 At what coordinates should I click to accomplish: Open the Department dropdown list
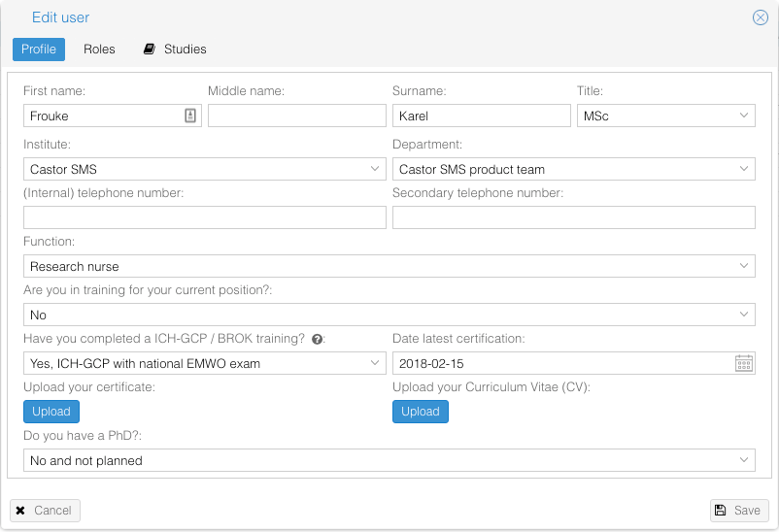[x=574, y=169]
